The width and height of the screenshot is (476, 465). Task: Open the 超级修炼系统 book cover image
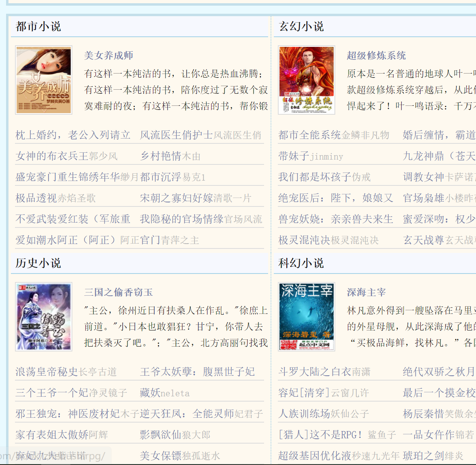click(x=307, y=80)
